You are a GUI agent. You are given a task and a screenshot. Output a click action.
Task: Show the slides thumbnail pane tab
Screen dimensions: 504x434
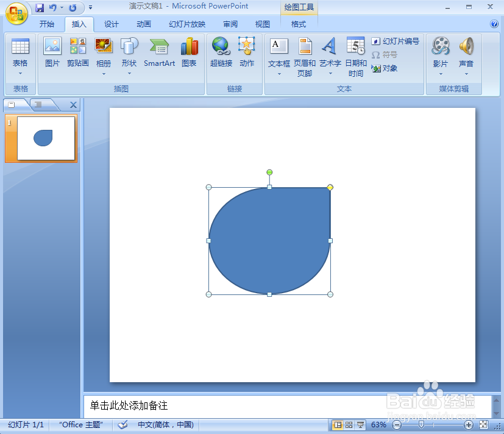pyautogui.click(x=12, y=104)
